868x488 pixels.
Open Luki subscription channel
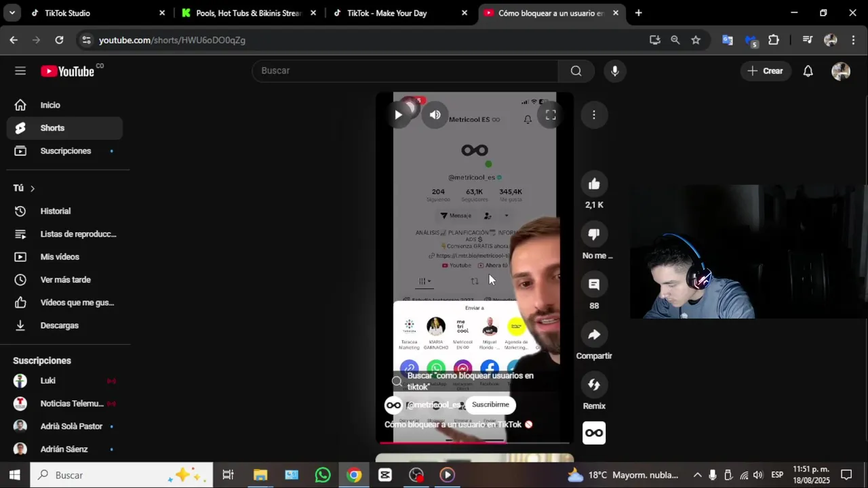point(64,381)
